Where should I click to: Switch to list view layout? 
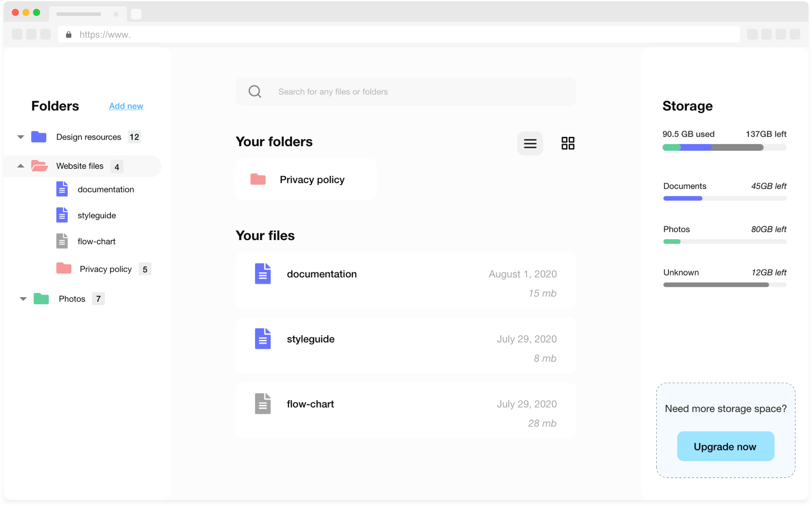(530, 143)
